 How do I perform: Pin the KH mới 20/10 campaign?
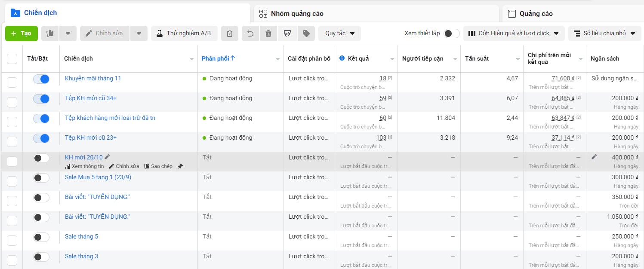[x=180, y=166]
